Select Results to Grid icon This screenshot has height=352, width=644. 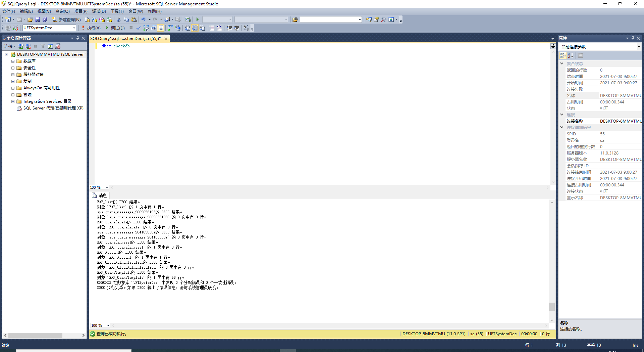click(195, 28)
